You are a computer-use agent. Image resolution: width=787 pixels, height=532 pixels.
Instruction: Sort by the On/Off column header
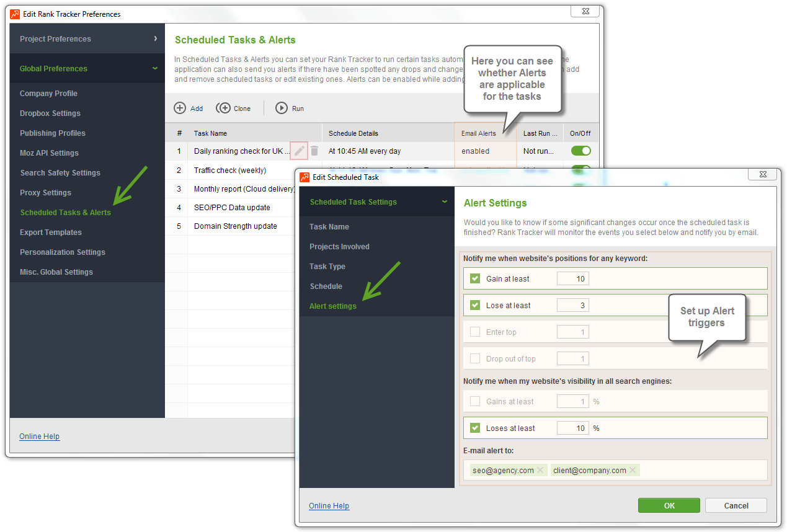coord(581,133)
